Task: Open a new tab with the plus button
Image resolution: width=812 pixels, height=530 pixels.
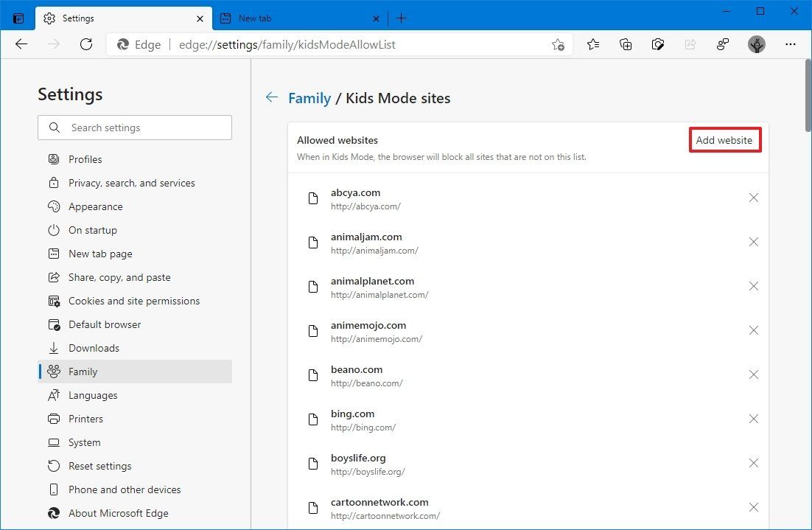Action: pyautogui.click(x=401, y=18)
